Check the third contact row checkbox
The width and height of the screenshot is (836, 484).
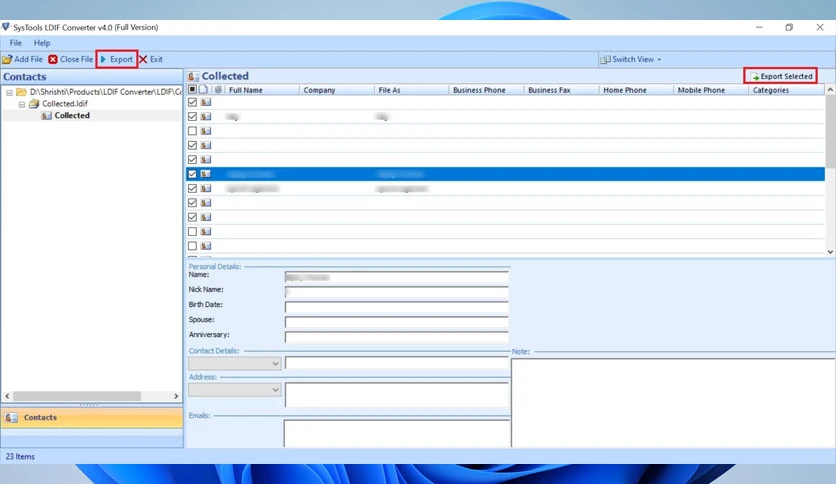pyautogui.click(x=192, y=131)
